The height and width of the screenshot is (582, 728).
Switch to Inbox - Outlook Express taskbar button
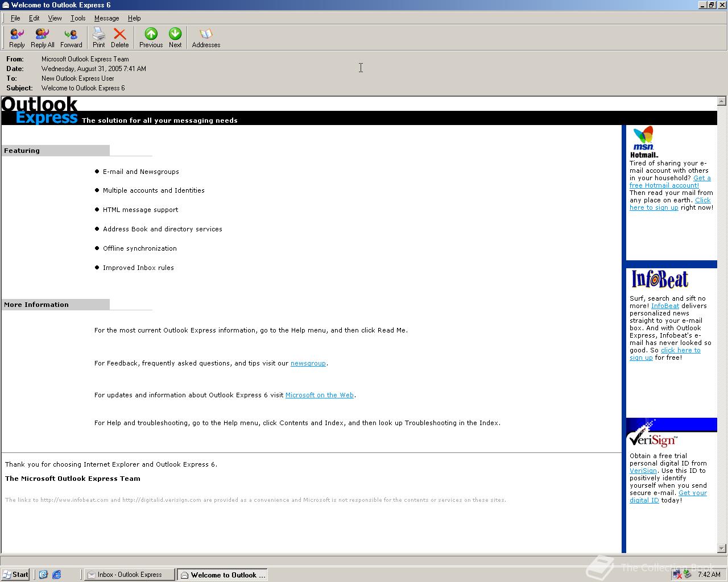(x=129, y=575)
